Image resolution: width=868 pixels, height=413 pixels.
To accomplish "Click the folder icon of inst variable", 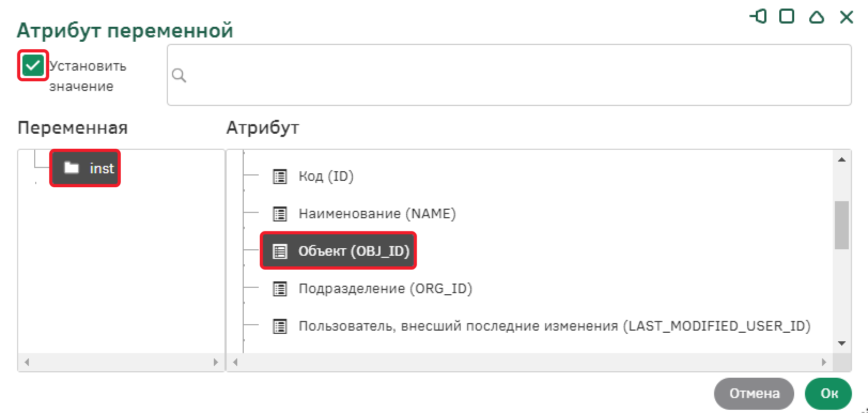I will click(72, 168).
